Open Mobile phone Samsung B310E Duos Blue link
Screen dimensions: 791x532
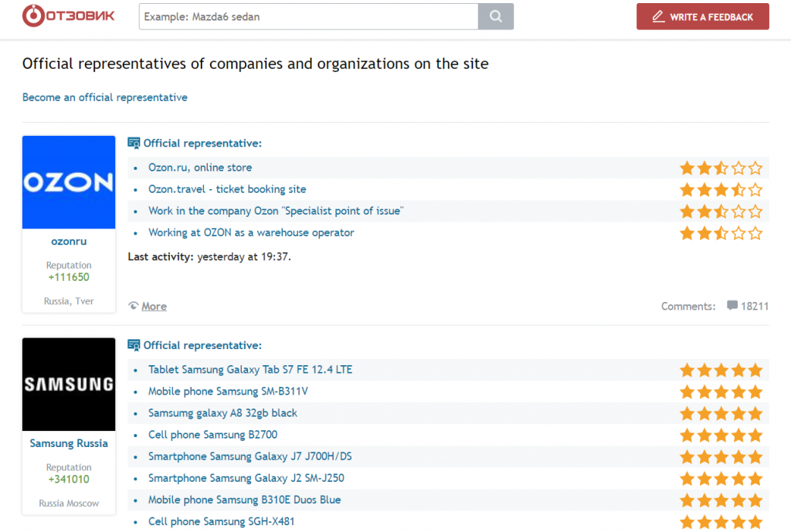[245, 500]
